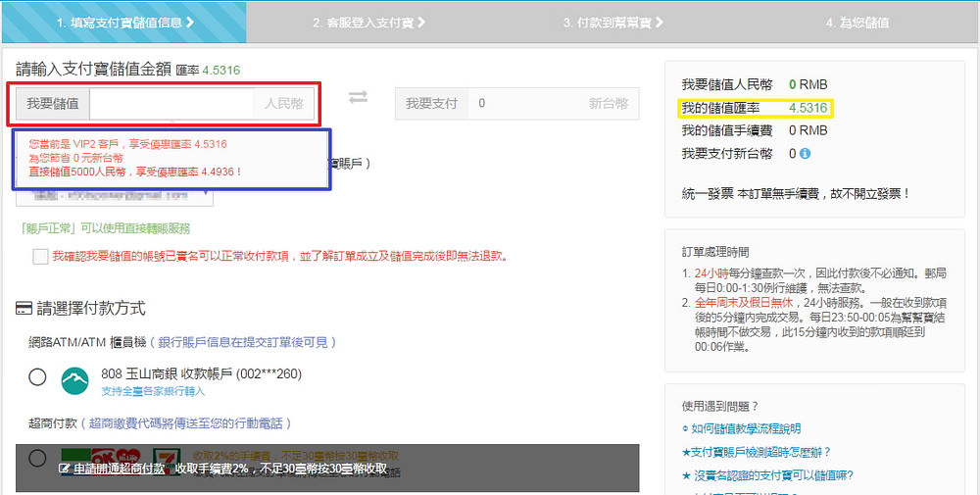Click the 賬戶正常 status message text
The height and width of the screenshot is (495, 980).
[x=105, y=228]
